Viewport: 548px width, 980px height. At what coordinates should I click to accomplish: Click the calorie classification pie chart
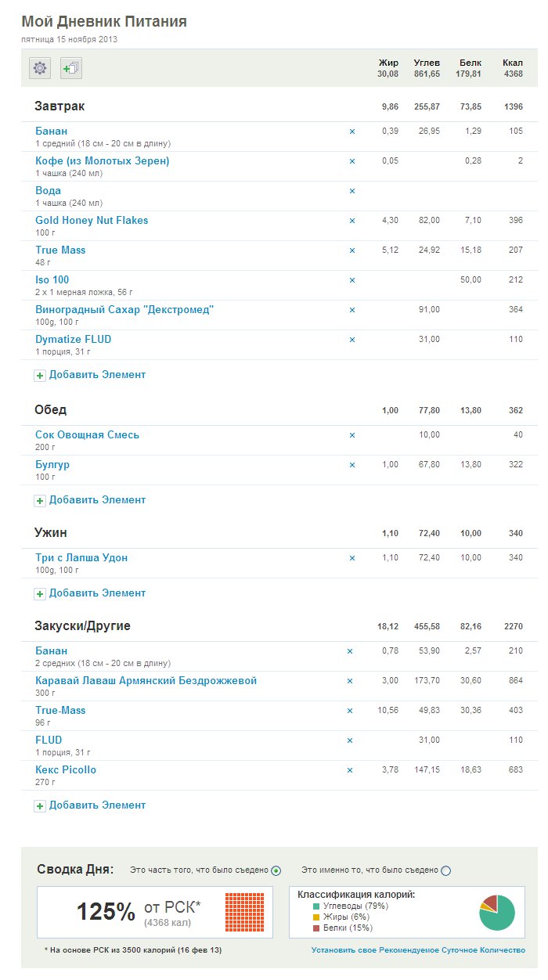[497, 912]
